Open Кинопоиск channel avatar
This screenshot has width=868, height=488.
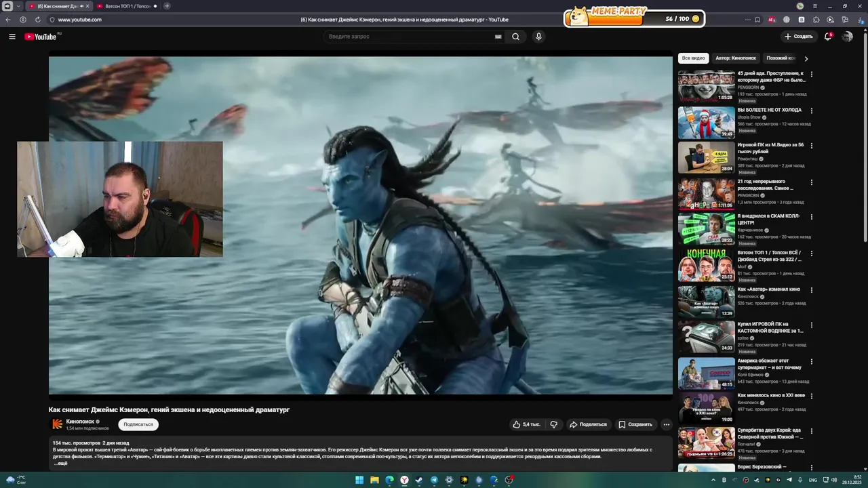click(x=57, y=424)
